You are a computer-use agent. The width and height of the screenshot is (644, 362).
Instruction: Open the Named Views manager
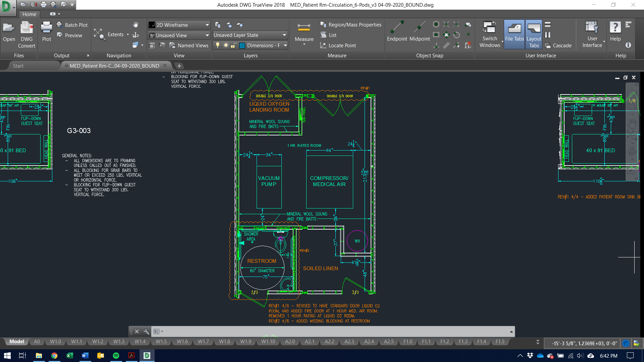click(189, 45)
